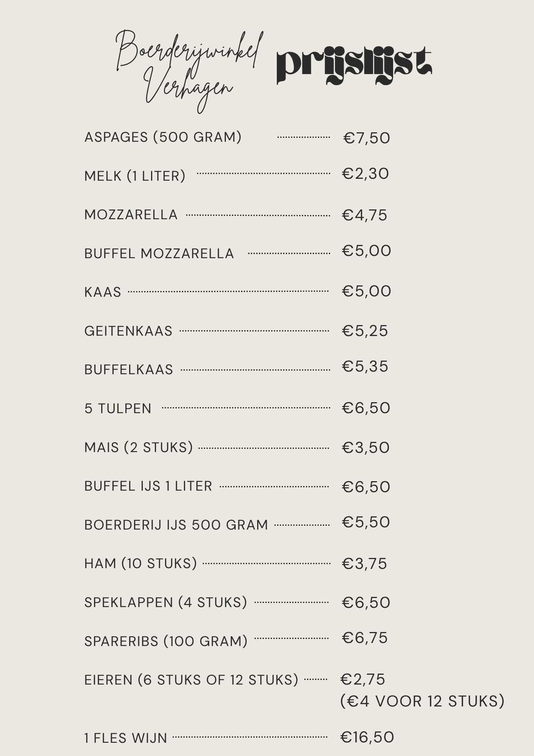This screenshot has width=534, height=756.
Task: Select the Aspages (500 gram) item
Action: coord(163,137)
